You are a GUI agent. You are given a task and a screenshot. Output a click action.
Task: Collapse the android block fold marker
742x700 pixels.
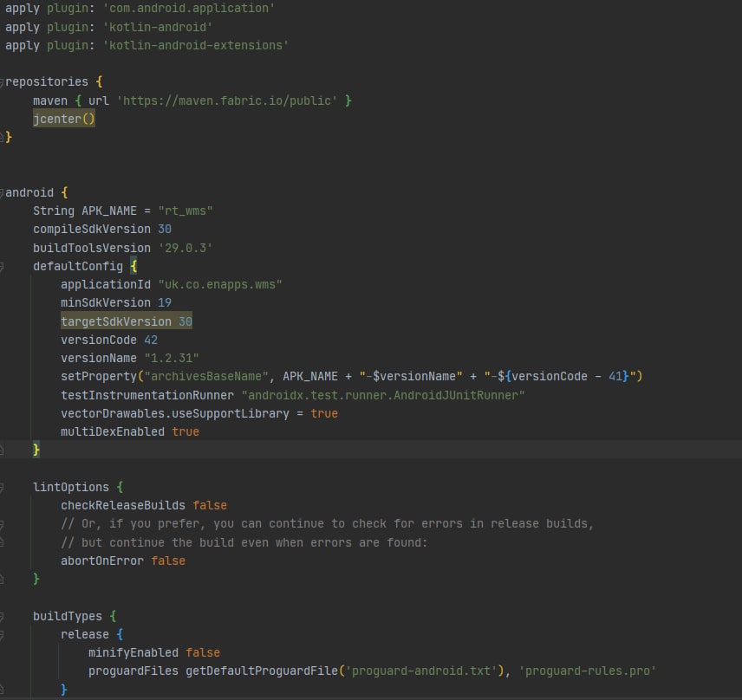pos(2,193)
